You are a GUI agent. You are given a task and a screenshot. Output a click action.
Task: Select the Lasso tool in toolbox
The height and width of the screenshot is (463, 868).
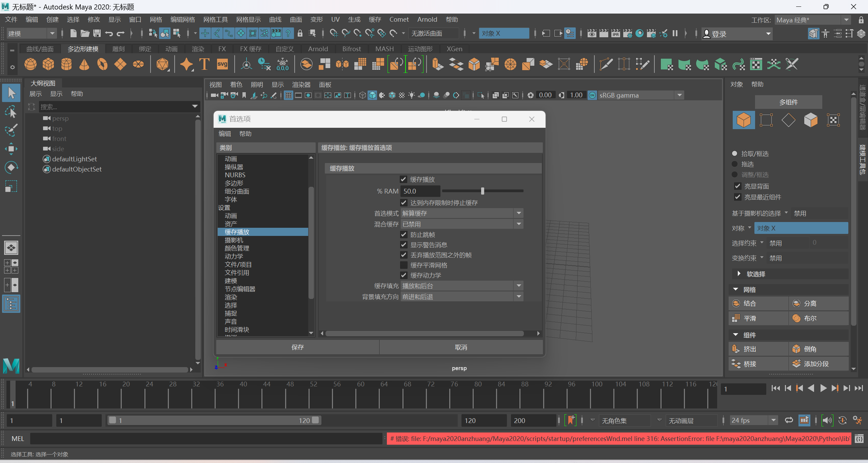pyautogui.click(x=11, y=112)
